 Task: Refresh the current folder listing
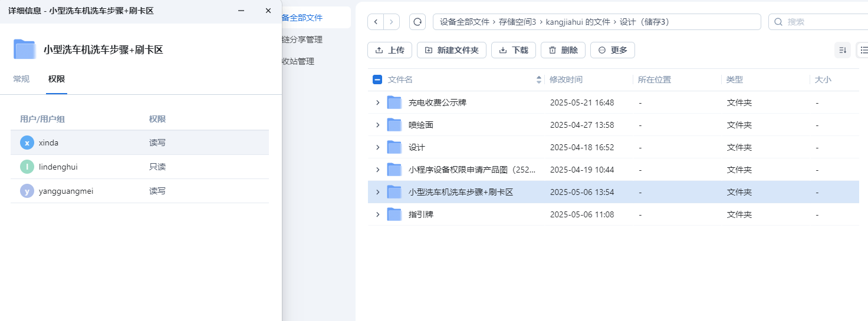pyautogui.click(x=417, y=22)
